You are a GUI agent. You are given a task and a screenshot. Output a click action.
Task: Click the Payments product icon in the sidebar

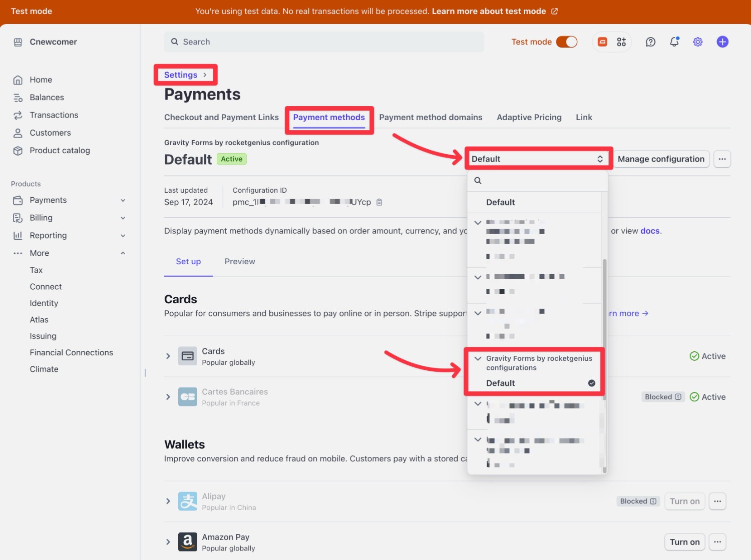18,200
